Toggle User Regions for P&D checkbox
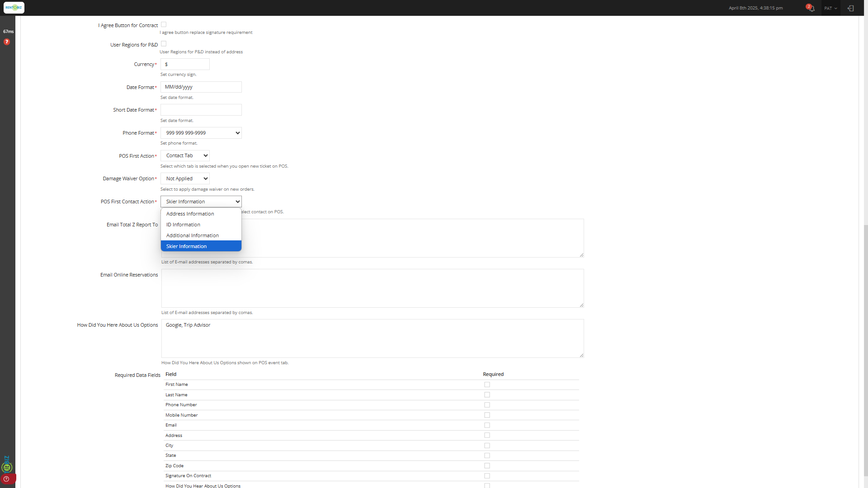 (x=164, y=44)
